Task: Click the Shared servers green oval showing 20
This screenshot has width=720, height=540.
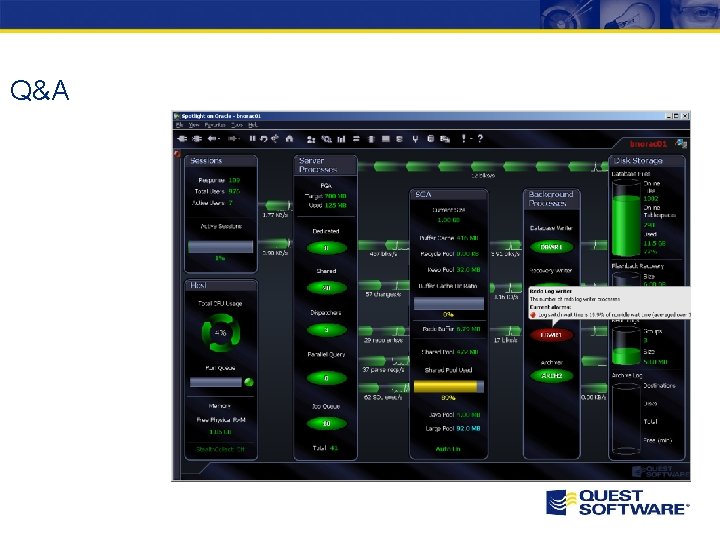Action: (326, 288)
